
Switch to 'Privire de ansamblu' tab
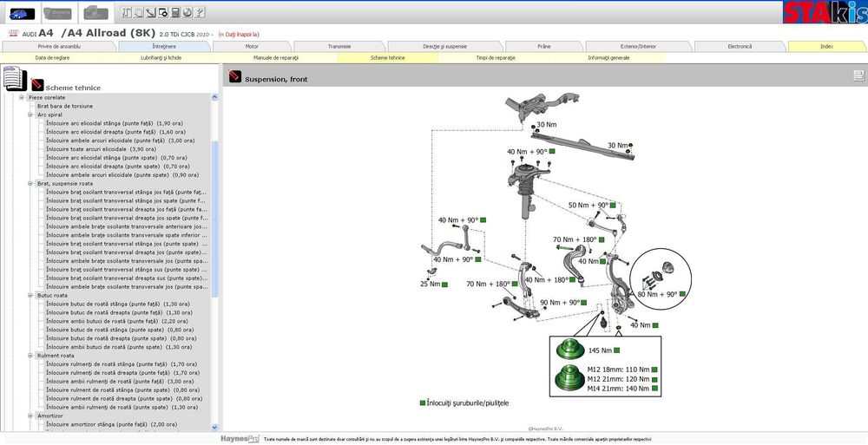(59, 47)
